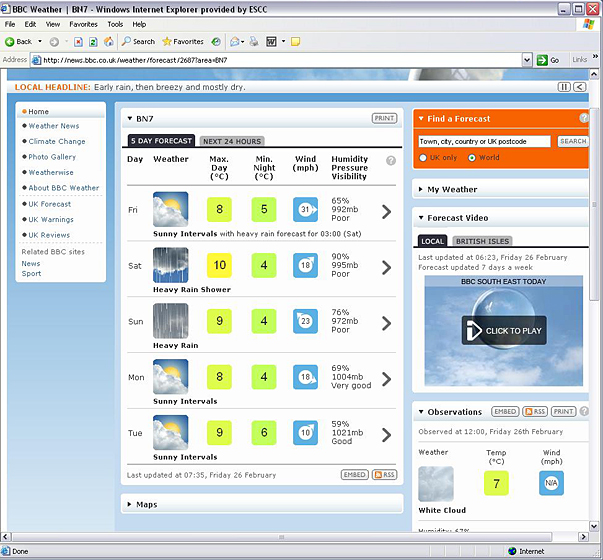
Task: Click Saturday's heavy rain shower icon
Action: [x=171, y=265]
